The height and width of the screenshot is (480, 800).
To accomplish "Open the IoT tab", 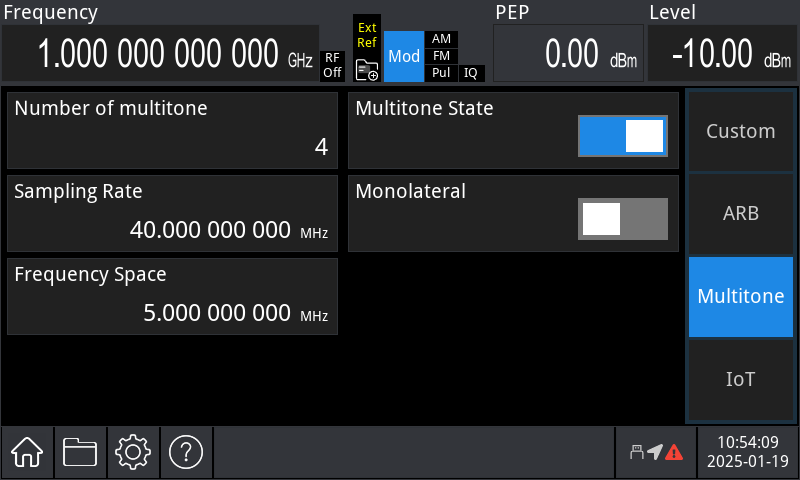I will (740, 379).
